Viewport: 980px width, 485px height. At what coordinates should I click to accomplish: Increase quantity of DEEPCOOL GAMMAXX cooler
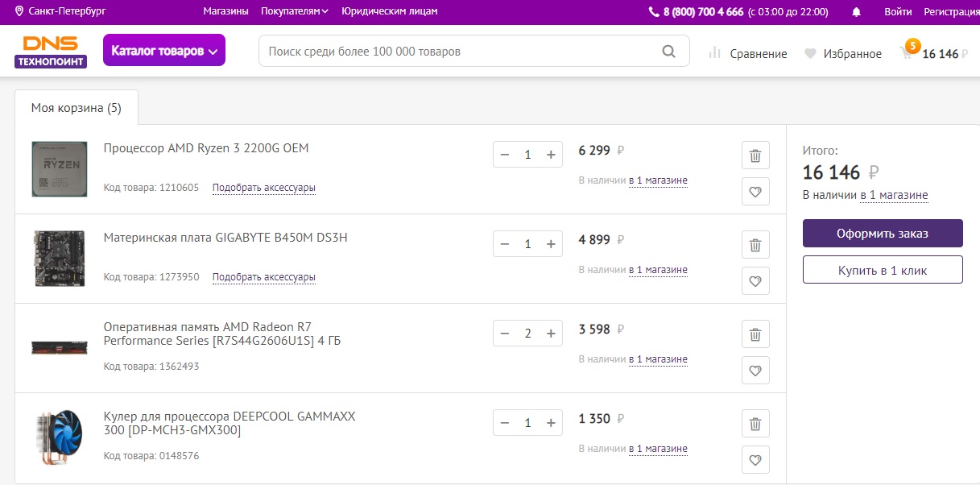point(551,423)
